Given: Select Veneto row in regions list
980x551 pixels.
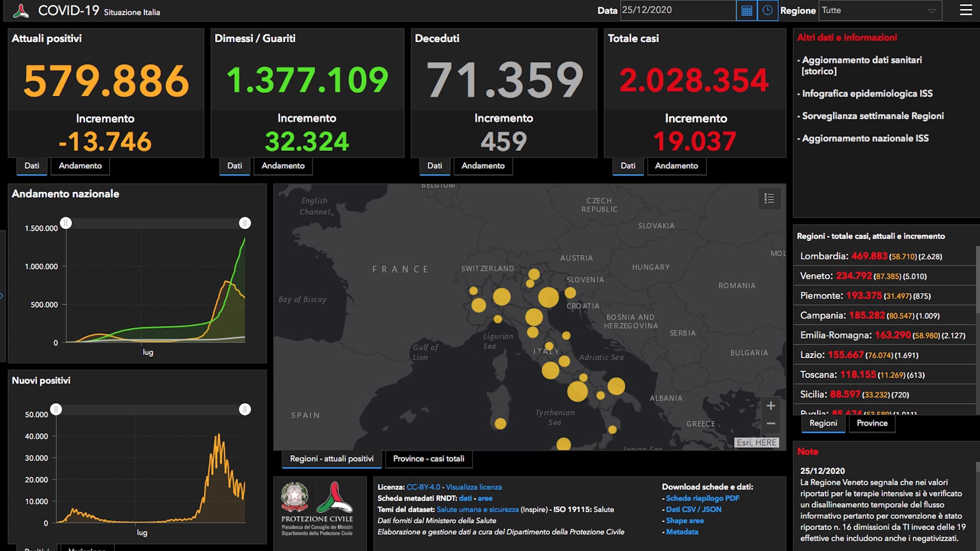Looking at the screenshot, I should 885,276.
